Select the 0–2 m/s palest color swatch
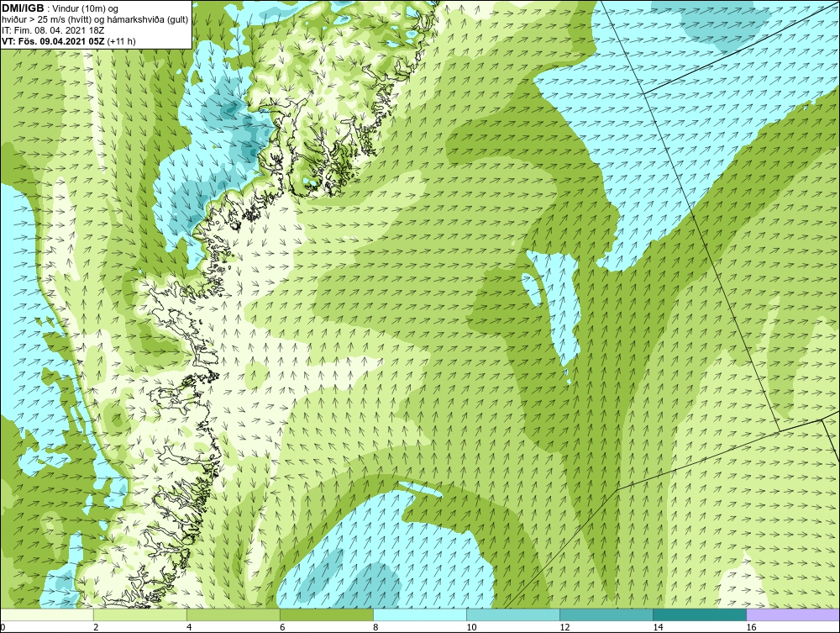This screenshot has height=633, width=840. click(x=46, y=615)
